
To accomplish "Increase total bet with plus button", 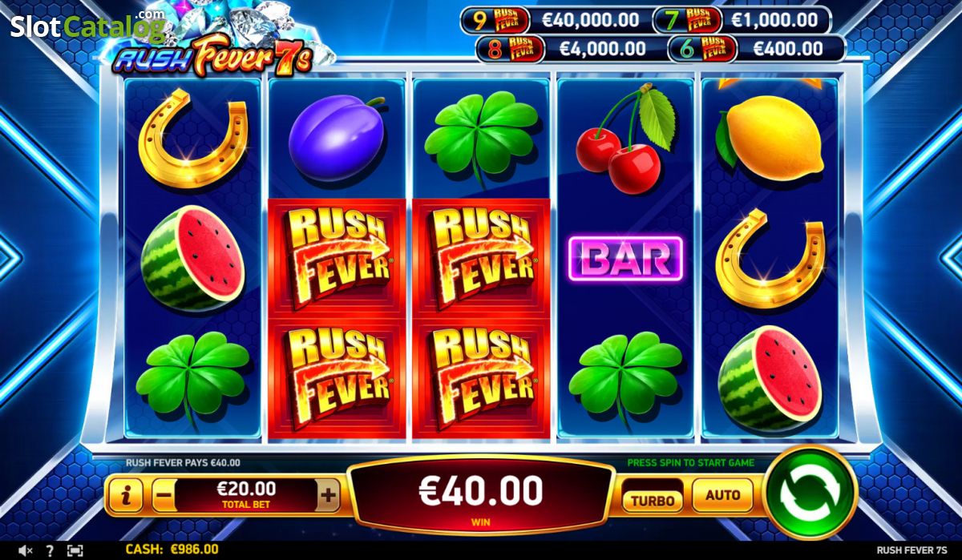I will pos(328,496).
